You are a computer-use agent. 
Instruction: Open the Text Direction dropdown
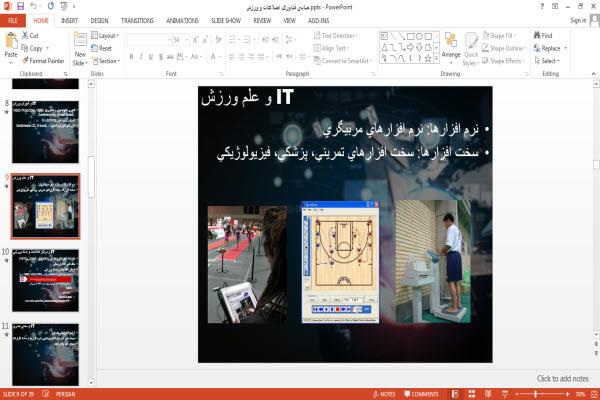(336, 36)
